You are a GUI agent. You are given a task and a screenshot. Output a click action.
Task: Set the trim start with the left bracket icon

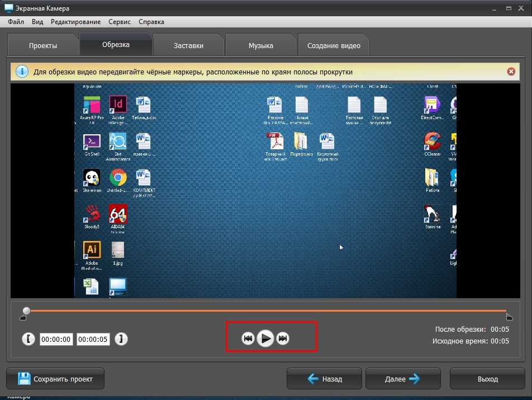(28, 339)
